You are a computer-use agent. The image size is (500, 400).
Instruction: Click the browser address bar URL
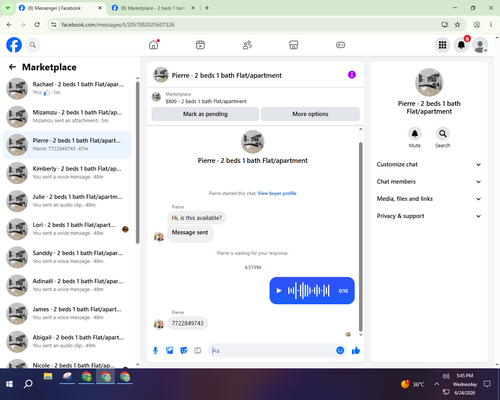coord(118,25)
